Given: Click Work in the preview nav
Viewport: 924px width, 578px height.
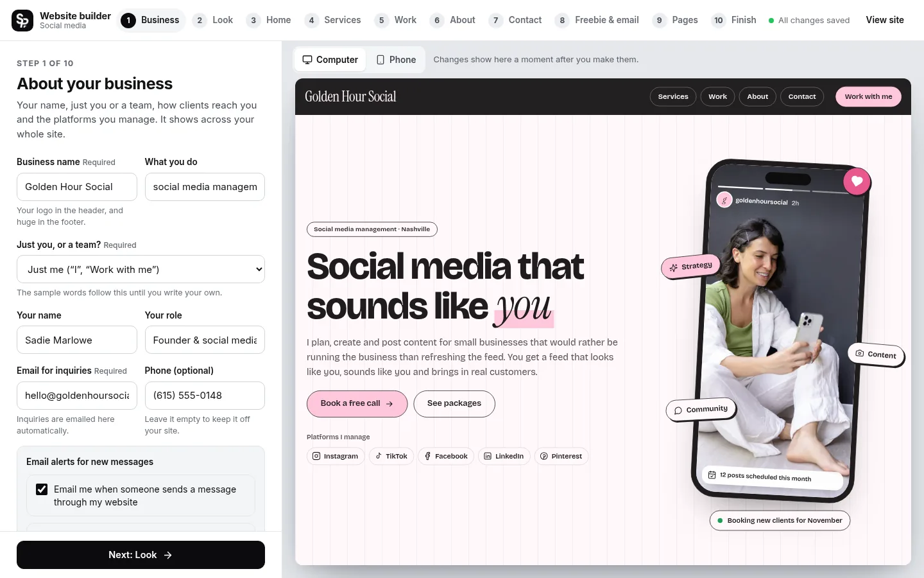Looking at the screenshot, I should tap(717, 96).
